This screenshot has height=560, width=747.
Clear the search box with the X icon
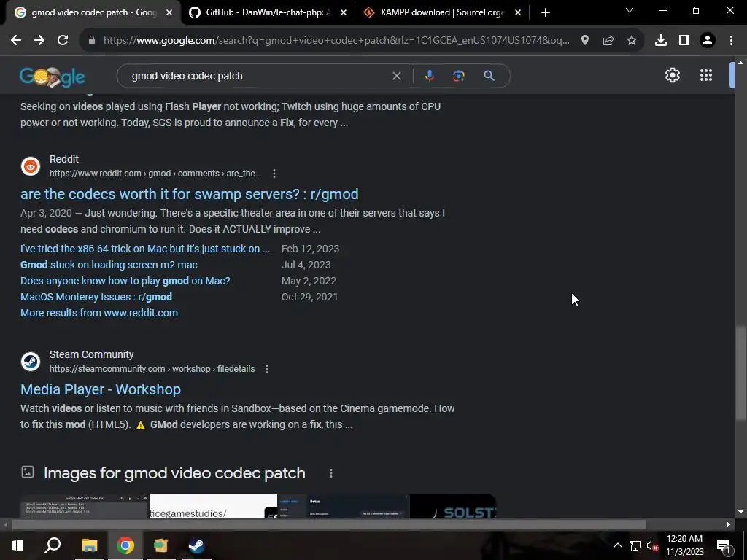396,76
